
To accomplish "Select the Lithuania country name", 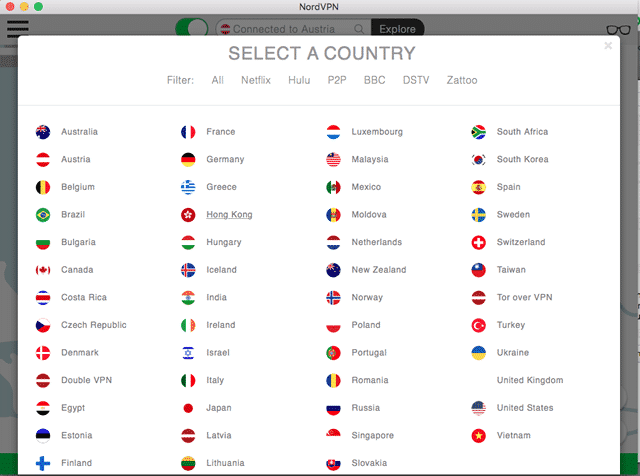I will coord(225,463).
